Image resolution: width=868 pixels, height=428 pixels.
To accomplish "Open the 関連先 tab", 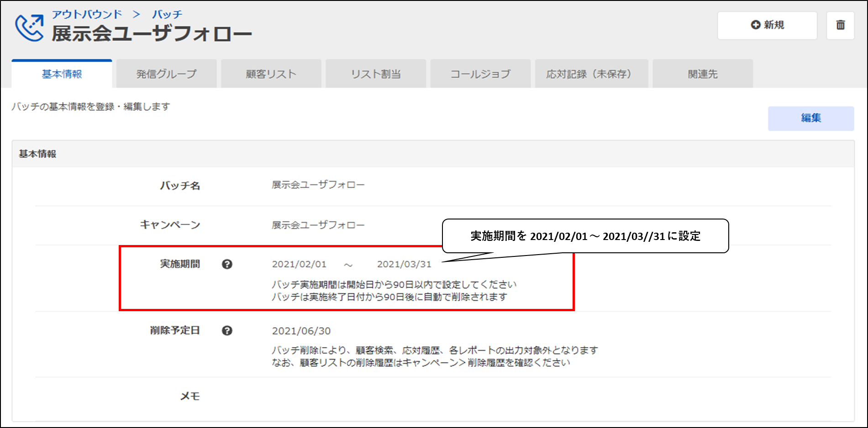I will click(703, 74).
